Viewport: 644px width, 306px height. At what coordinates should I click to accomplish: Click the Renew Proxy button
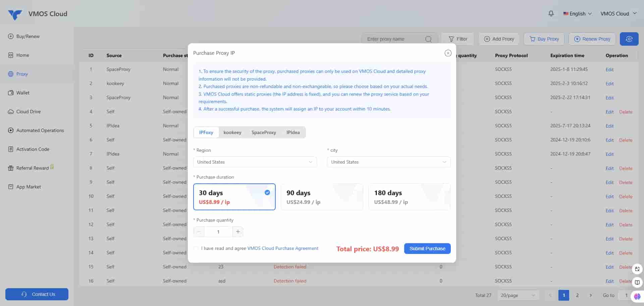592,39
